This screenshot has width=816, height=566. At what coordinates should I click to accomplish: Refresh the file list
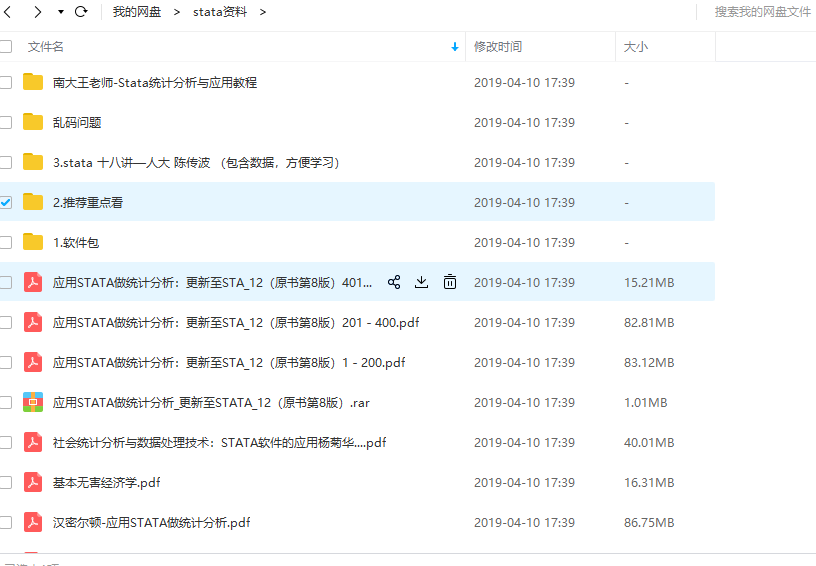(x=81, y=11)
